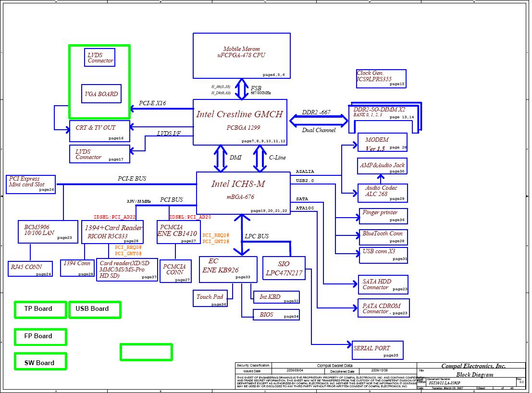Image resolution: width=532 pixels, height=393 pixels.
Task: Select the DMI label
Action: (235, 157)
